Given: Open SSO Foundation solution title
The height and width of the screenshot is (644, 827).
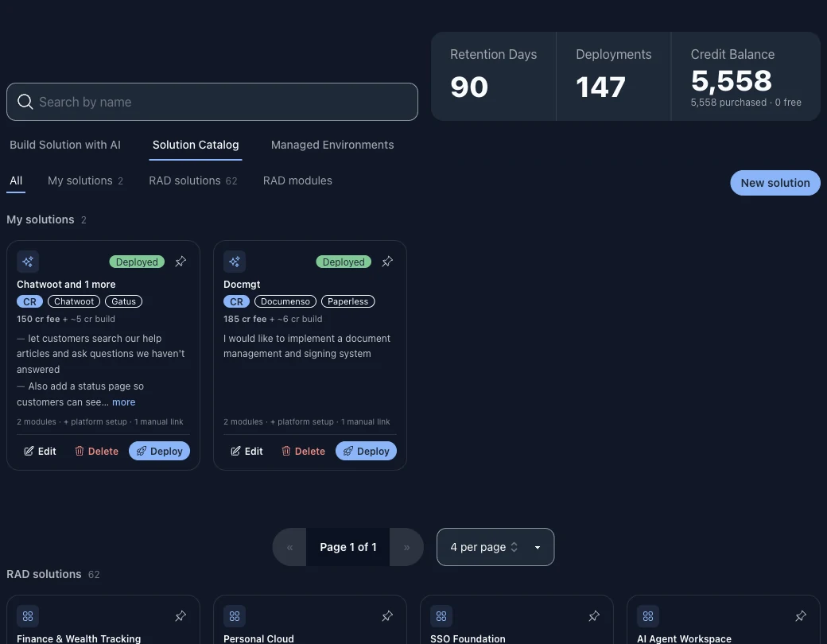Looking at the screenshot, I should (468, 638).
